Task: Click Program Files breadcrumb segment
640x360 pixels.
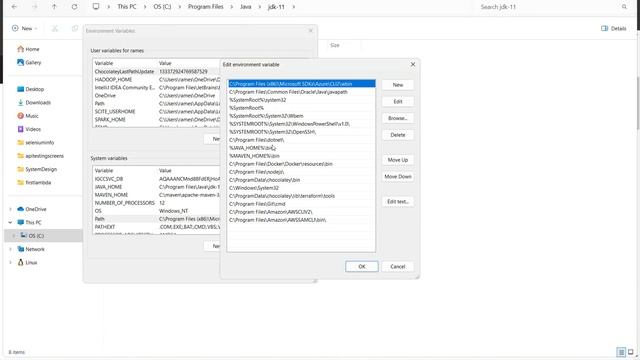Action: pos(205,7)
